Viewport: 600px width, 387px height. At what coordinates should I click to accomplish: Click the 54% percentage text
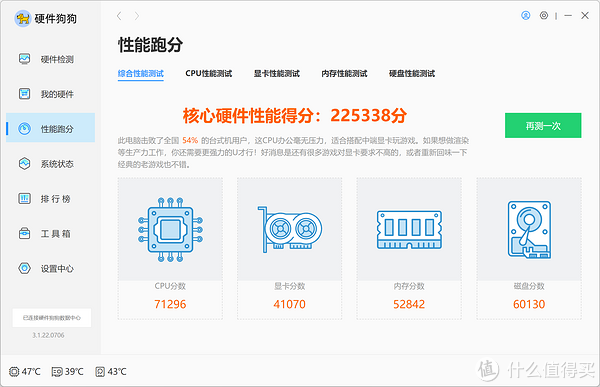(x=190, y=140)
